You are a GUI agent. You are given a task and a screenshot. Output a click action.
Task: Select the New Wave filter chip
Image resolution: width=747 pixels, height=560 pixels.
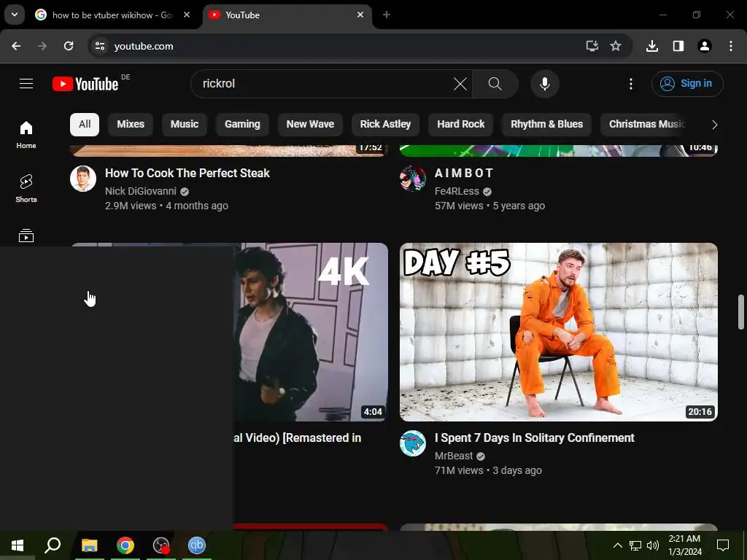coord(310,124)
